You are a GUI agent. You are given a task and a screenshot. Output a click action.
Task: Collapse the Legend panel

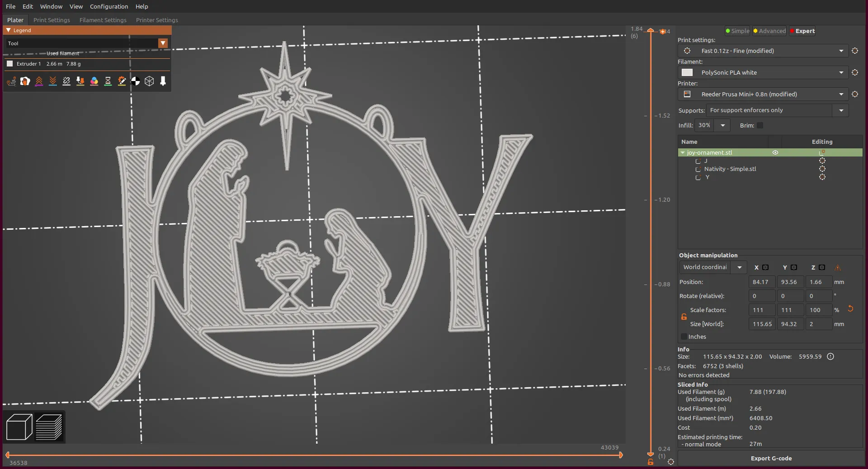[x=8, y=30]
